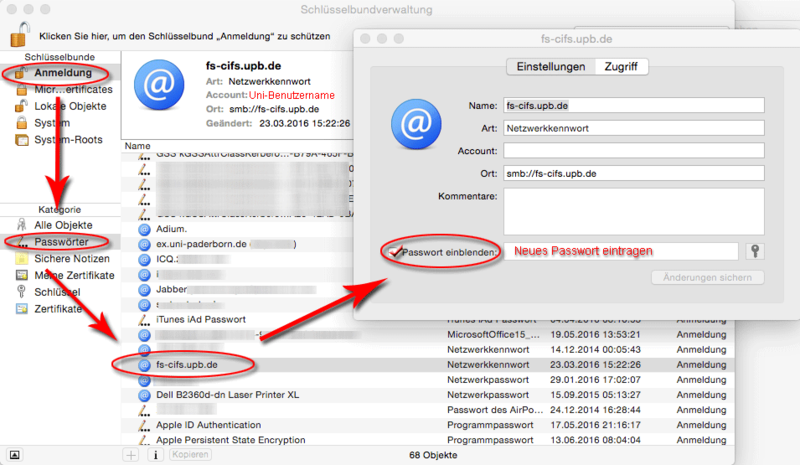Image resolution: width=800 pixels, height=465 pixels.
Task: Click keys icon beside Alle Objekte
Action: click(21, 225)
